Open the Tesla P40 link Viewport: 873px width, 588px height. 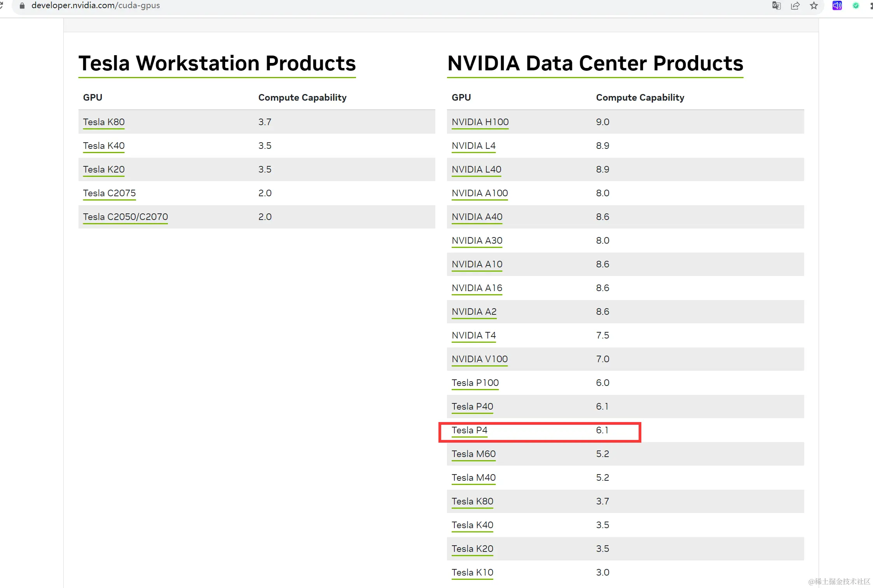click(472, 407)
